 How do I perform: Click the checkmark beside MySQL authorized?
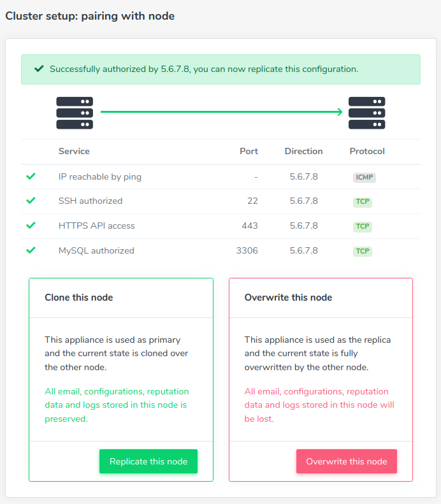31,250
